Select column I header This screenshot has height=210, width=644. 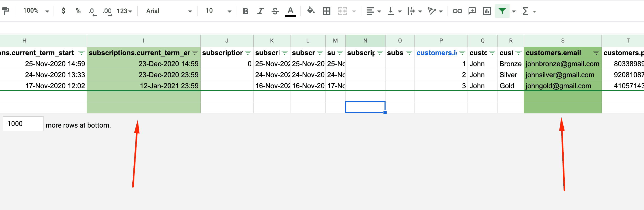[x=144, y=41]
